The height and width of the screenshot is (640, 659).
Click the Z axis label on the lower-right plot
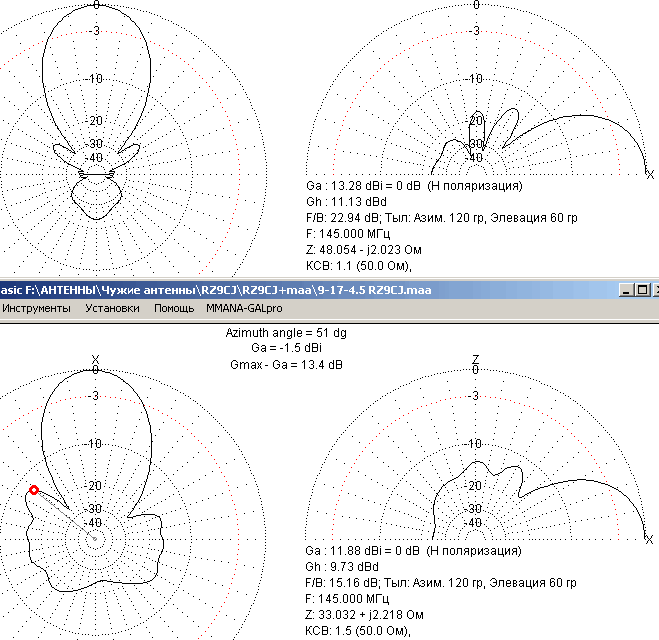476,360
